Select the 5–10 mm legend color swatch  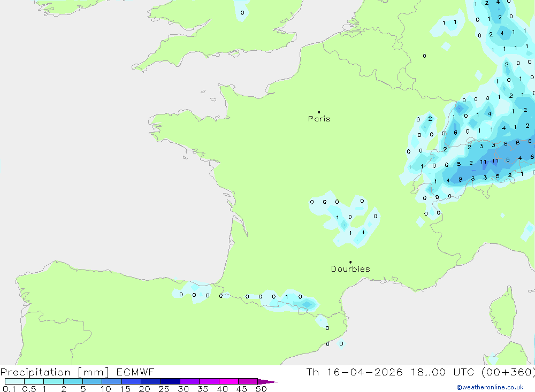pyautogui.click(x=93, y=381)
